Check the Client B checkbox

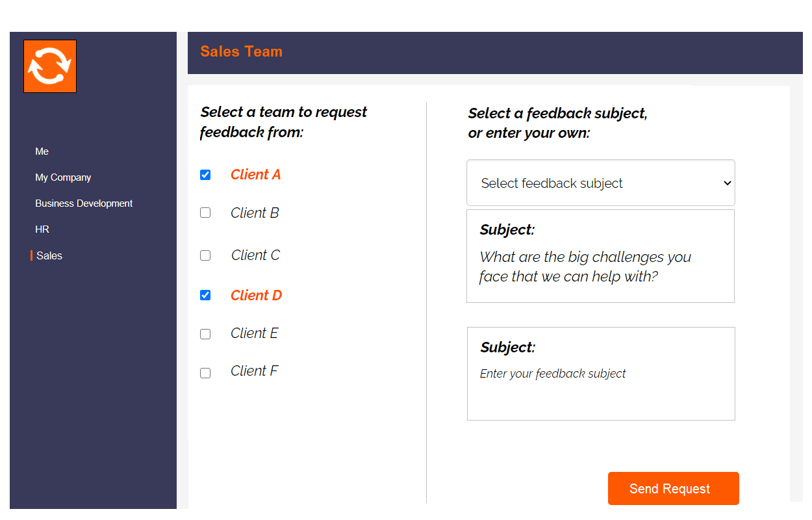click(205, 213)
